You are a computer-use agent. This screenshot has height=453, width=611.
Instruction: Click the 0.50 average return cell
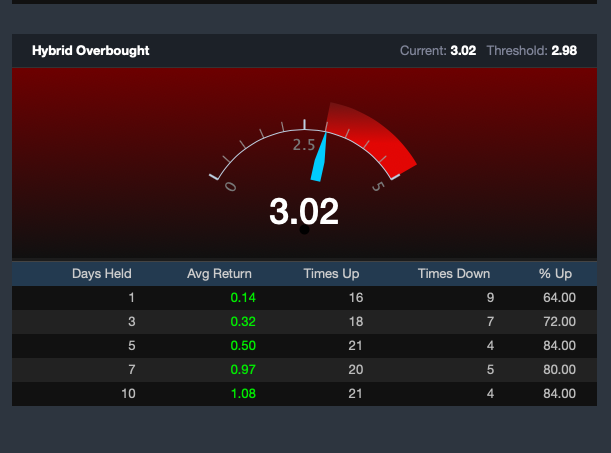[x=243, y=345]
